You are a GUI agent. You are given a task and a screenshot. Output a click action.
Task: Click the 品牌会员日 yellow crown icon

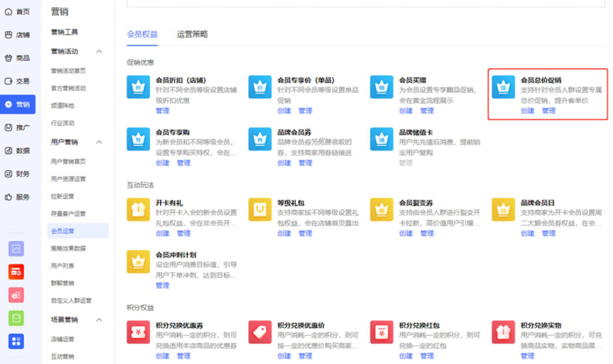(503, 209)
